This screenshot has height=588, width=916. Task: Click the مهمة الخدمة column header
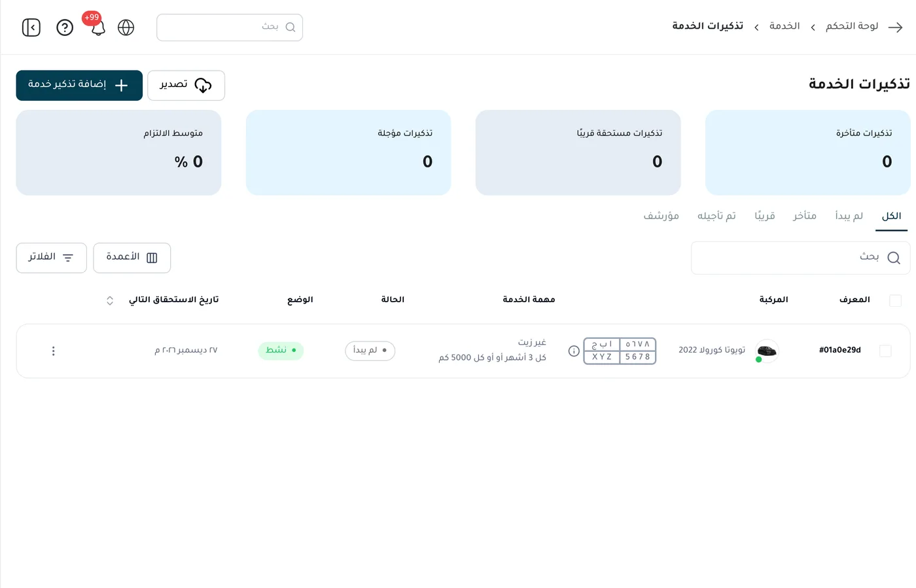click(x=529, y=300)
